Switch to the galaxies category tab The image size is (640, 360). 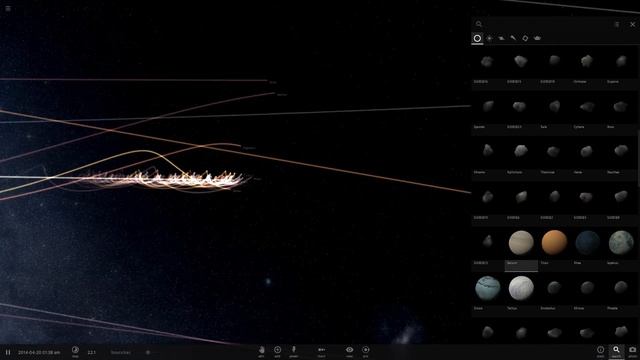501,38
